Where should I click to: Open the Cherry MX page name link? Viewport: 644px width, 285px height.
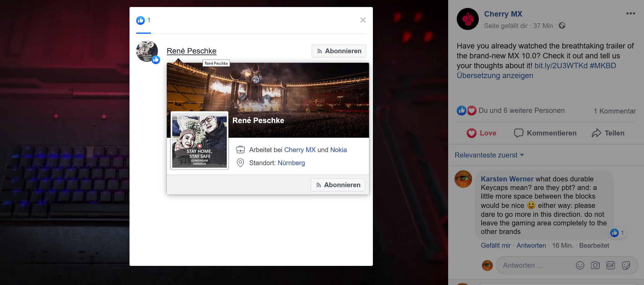[x=503, y=14]
